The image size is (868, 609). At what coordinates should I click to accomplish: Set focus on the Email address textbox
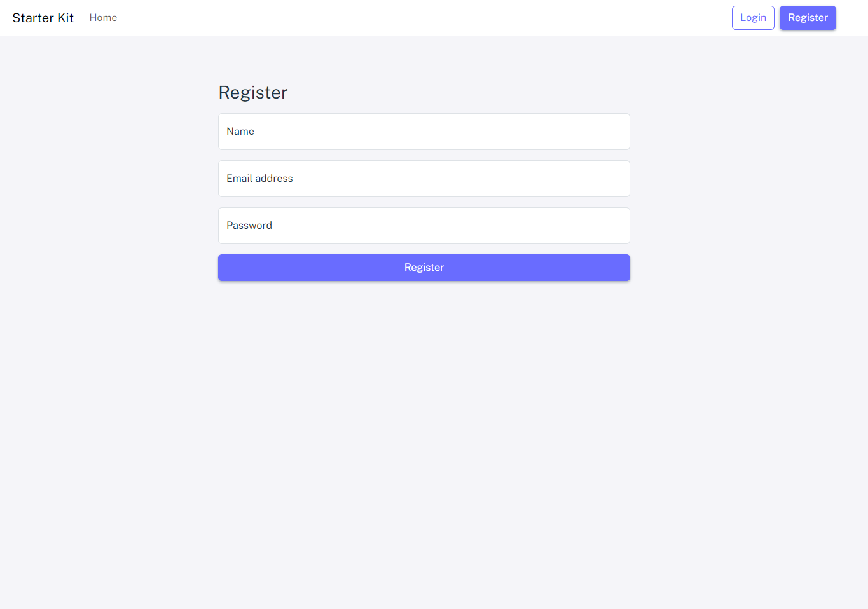coord(424,179)
